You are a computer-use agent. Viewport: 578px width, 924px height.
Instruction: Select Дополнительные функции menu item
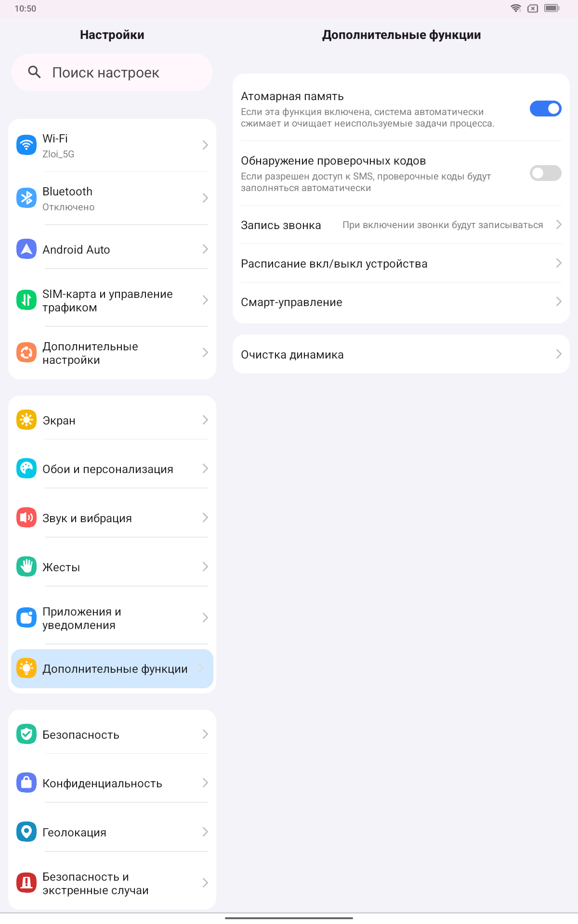pos(112,668)
